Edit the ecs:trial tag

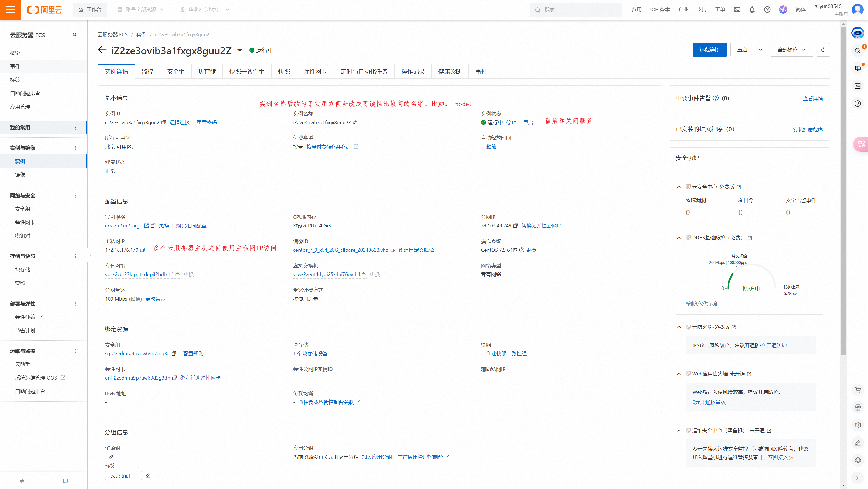[147, 476]
